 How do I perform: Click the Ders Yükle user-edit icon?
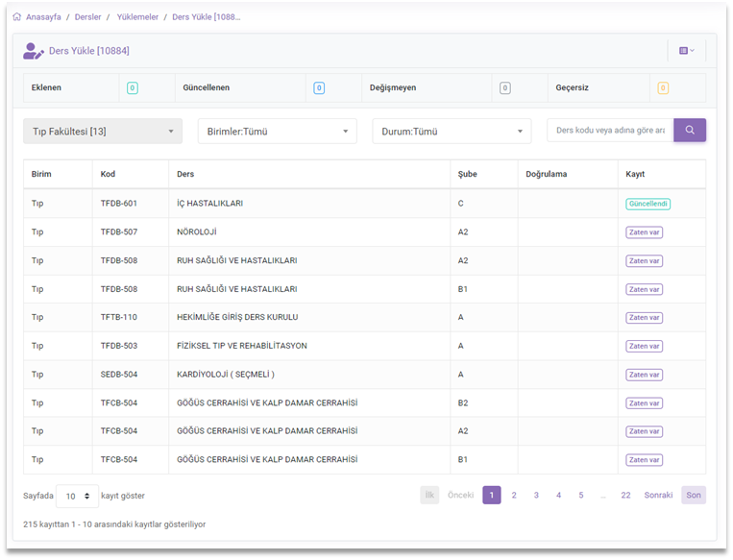pyautogui.click(x=34, y=51)
